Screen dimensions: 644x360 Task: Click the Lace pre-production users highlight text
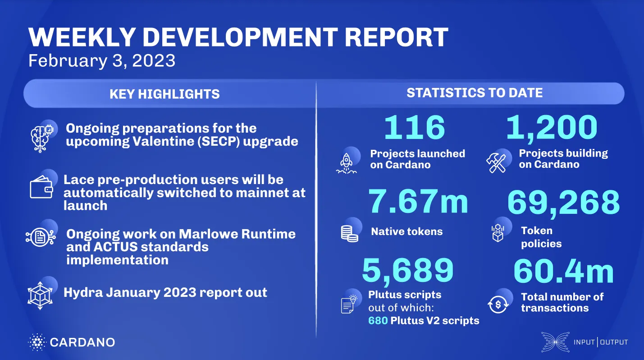(184, 193)
